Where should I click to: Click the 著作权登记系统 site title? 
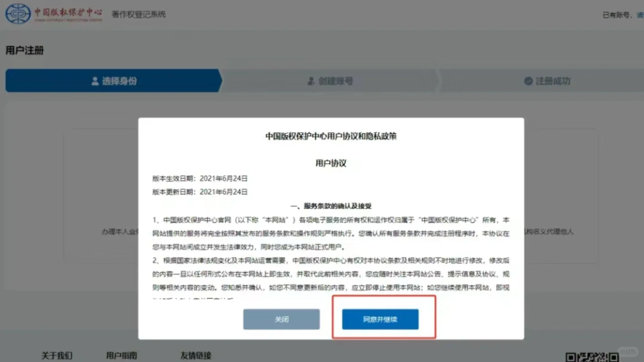click(x=139, y=14)
